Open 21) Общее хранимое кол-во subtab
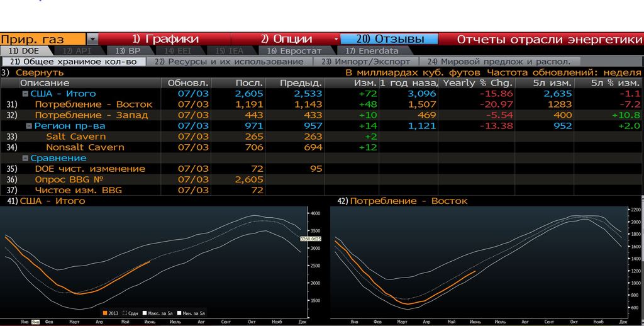Viewport: 644px width, 326px height. [74, 62]
